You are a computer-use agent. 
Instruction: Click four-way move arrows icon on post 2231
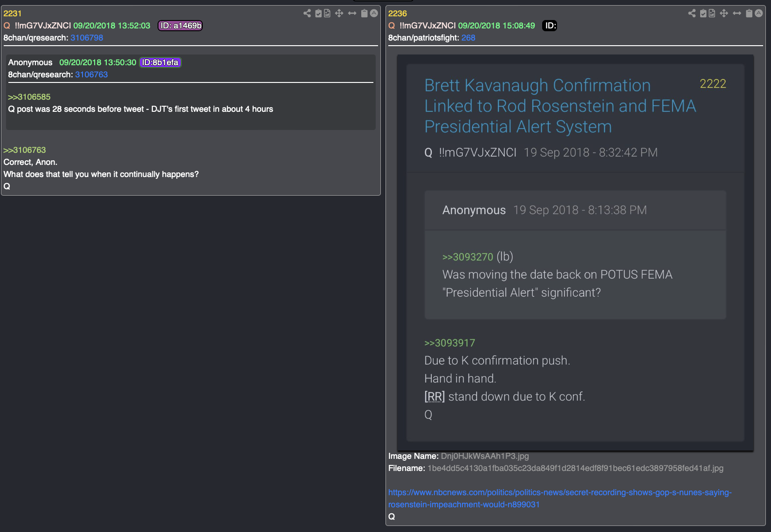(339, 14)
